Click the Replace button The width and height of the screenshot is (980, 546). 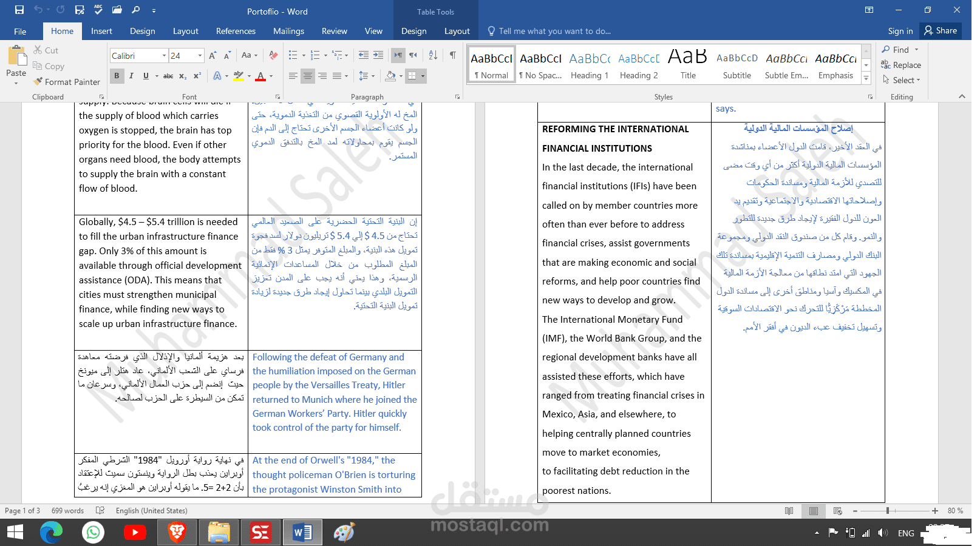(x=901, y=65)
